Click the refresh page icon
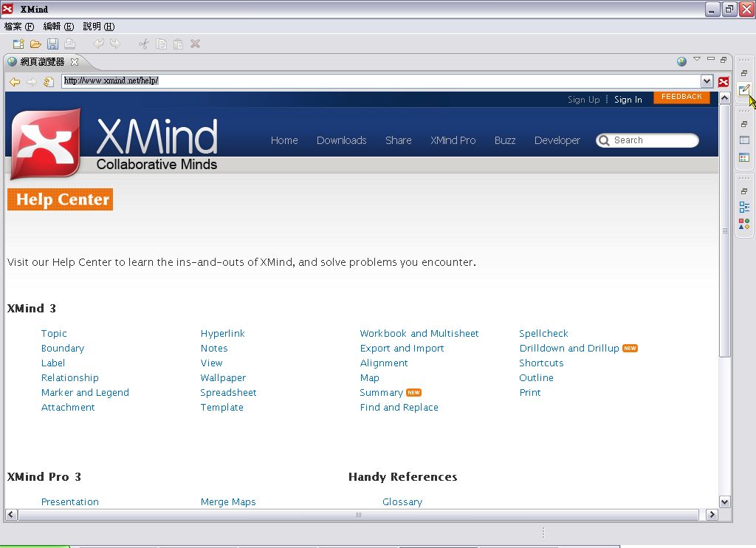This screenshot has width=756, height=548. tap(48, 81)
